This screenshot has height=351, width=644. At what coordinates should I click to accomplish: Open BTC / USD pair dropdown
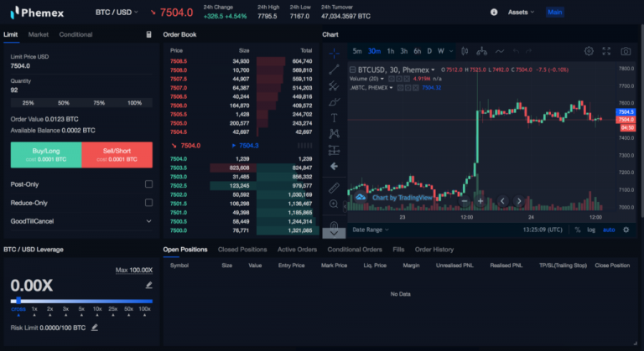pyautogui.click(x=117, y=13)
